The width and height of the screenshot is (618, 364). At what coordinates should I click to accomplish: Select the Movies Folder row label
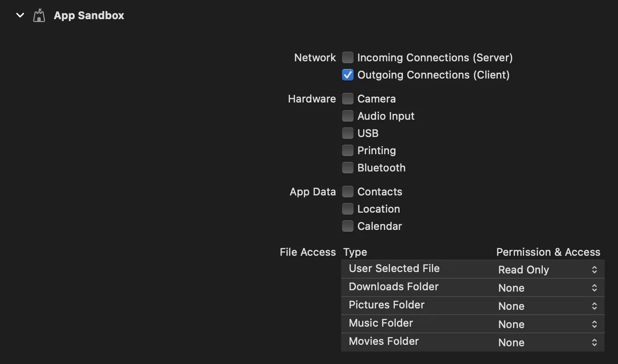coord(384,341)
